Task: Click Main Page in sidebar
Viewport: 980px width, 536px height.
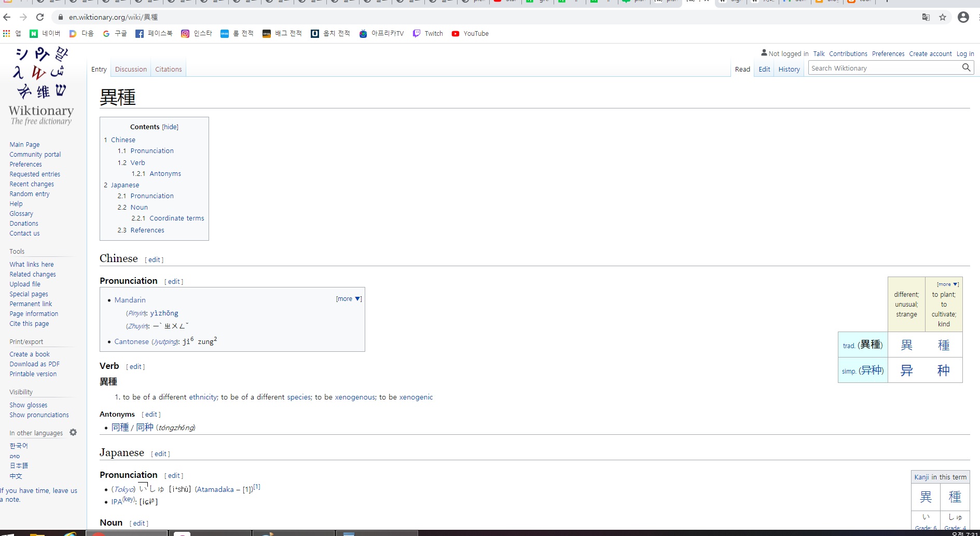Action: point(24,145)
